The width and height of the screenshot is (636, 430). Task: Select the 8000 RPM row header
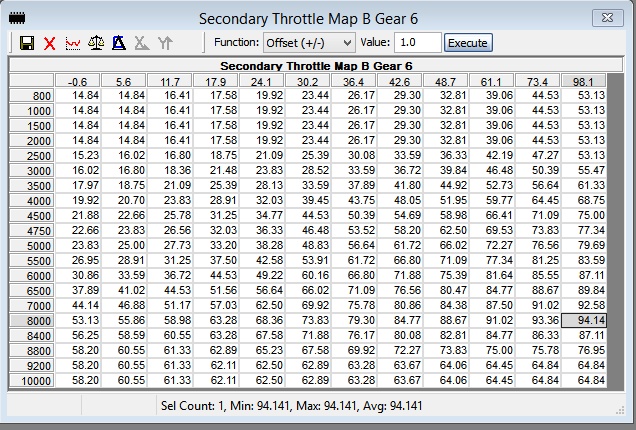[x=32, y=320]
